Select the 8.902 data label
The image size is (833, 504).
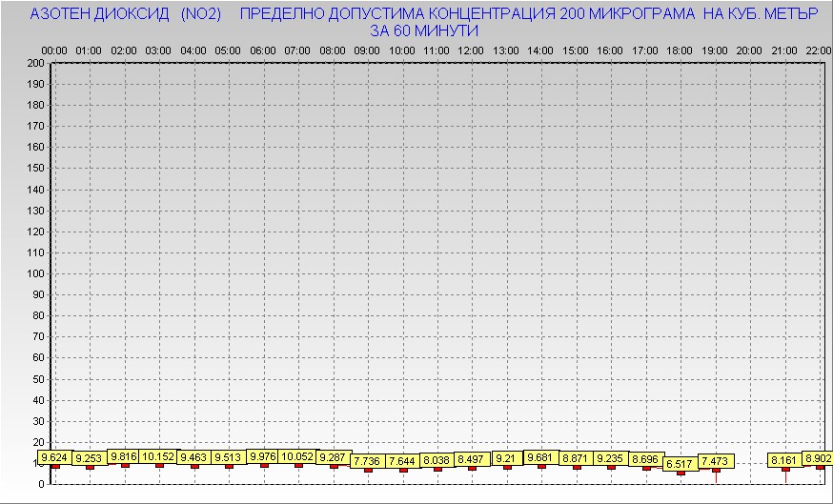819,459
